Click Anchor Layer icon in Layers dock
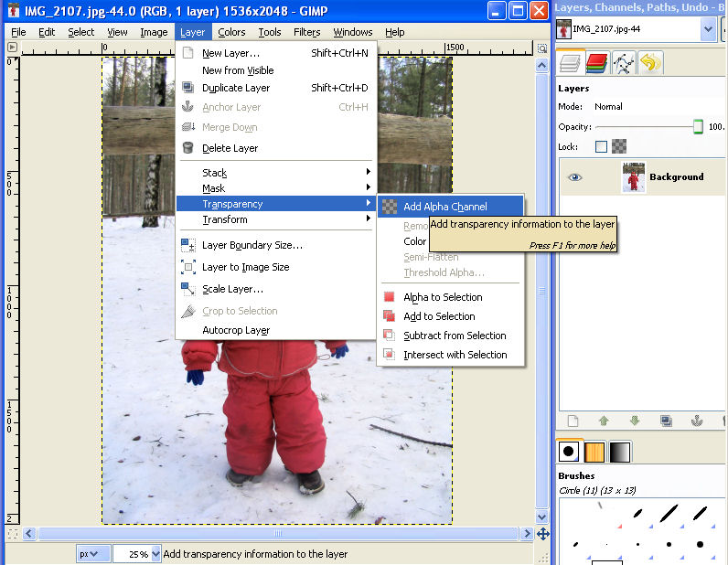Image resolution: width=728 pixels, height=565 pixels. pos(696,421)
